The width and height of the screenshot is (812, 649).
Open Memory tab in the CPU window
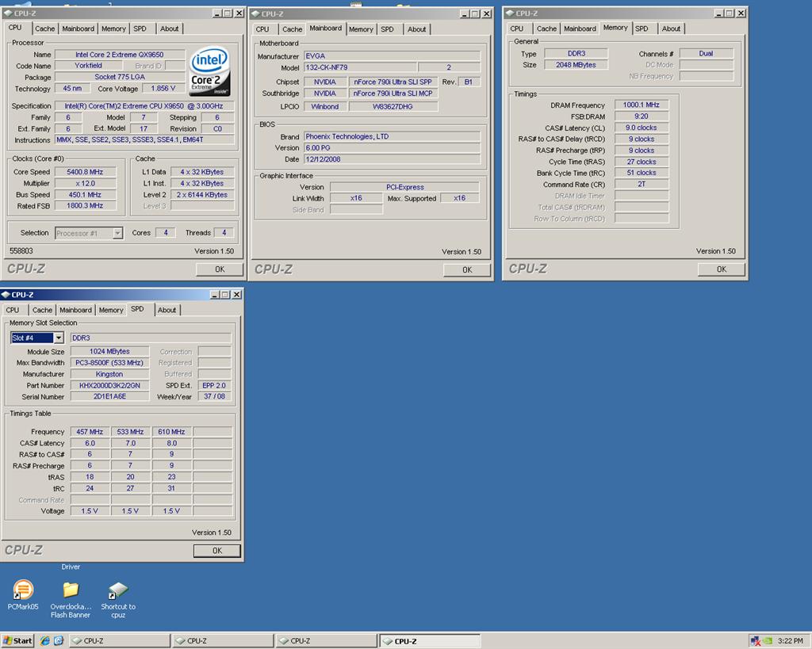tap(113, 29)
